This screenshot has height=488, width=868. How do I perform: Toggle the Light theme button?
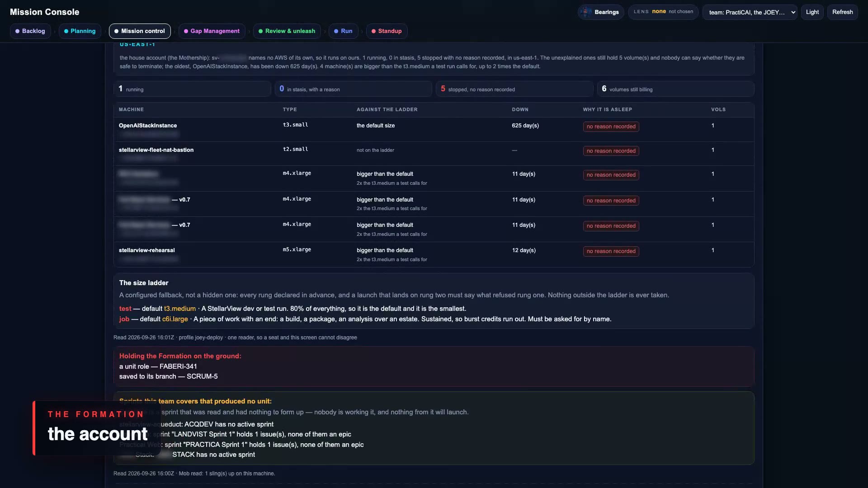pyautogui.click(x=812, y=12)
